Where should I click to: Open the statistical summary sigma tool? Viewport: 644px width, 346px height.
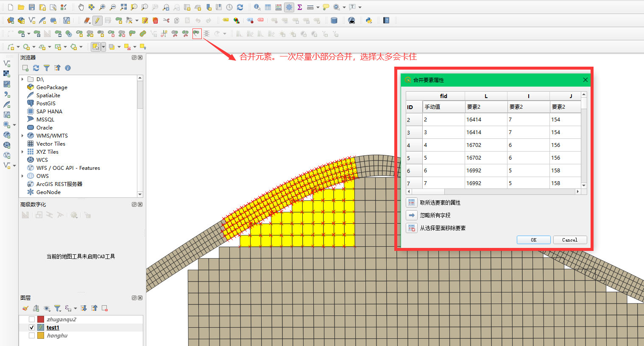click(300, 7)
